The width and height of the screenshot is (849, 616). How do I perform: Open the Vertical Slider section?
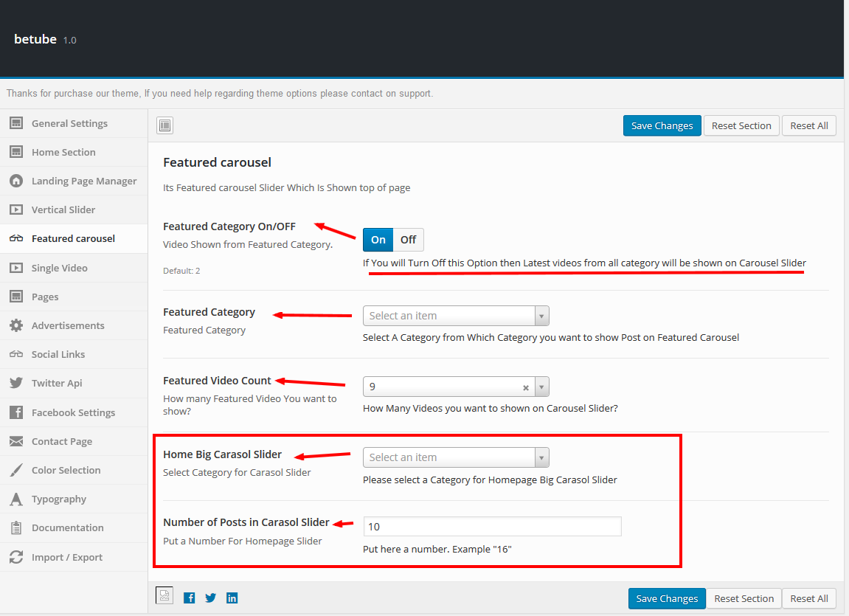[63, 210]
